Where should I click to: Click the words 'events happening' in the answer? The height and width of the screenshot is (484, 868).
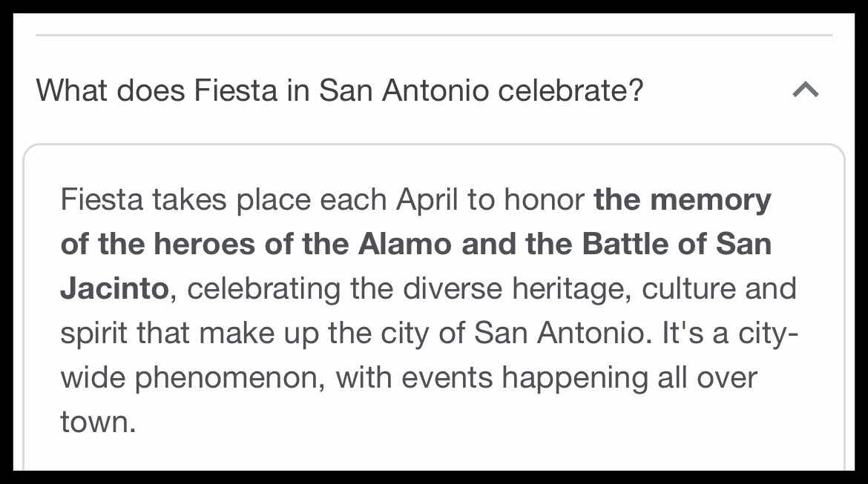(x=525, y=378)
